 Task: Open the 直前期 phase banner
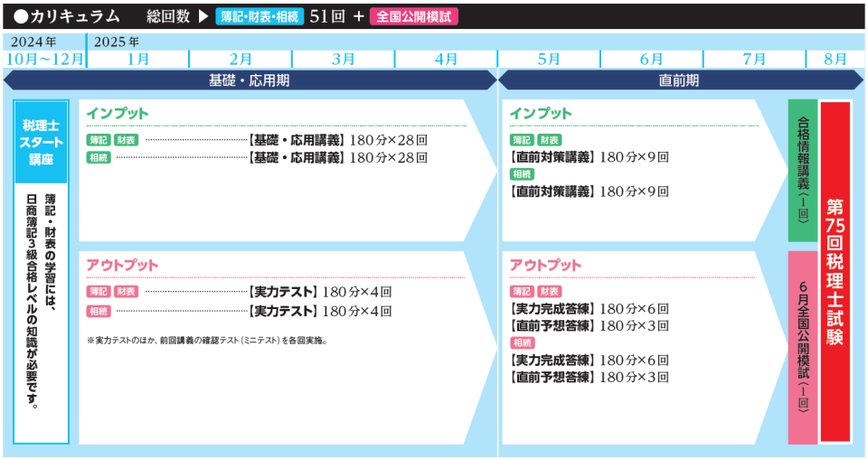pyautogui.click(x=678, y=80)
